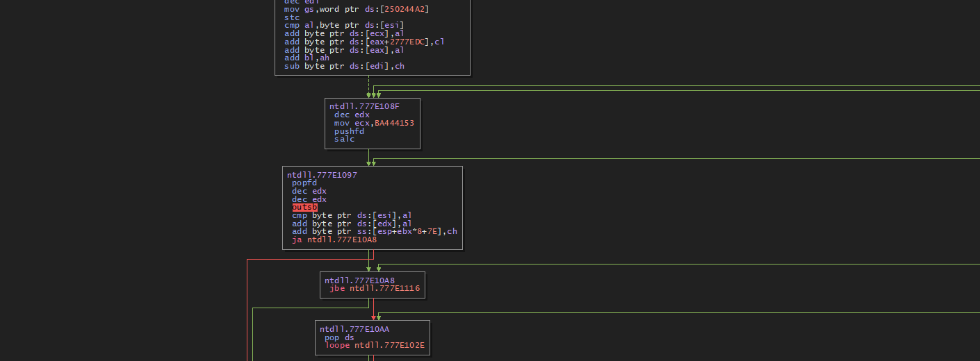
Task: Select the salc instruction
Action: pyautogui.click(x=344, y=139)
